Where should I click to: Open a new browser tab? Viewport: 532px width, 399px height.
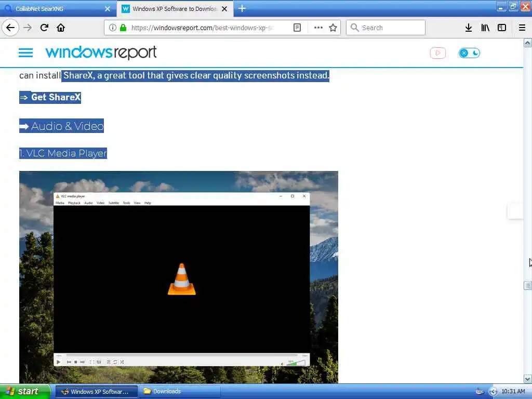click(x=242, y=8)
